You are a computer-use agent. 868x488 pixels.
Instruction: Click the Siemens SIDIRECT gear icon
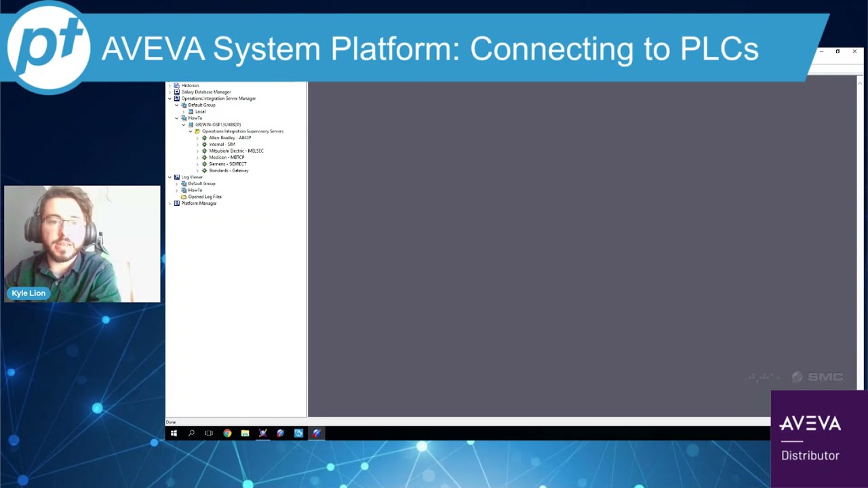(x=204, y=164)
